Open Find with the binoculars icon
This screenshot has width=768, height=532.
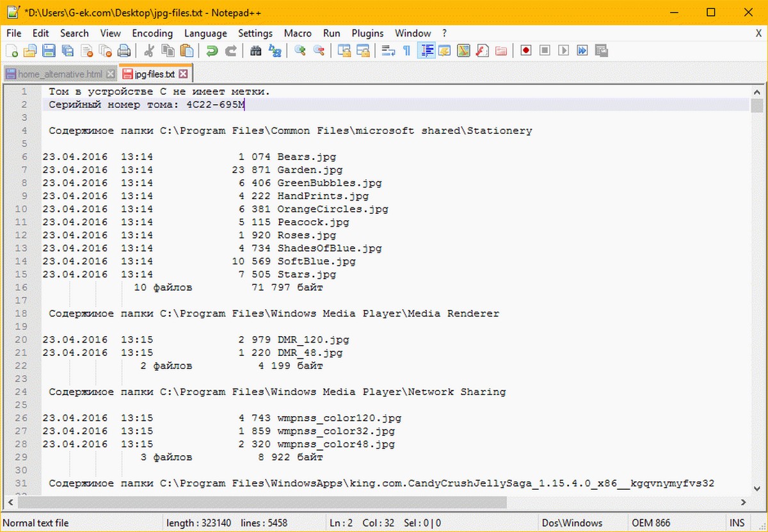pos(256,51)
